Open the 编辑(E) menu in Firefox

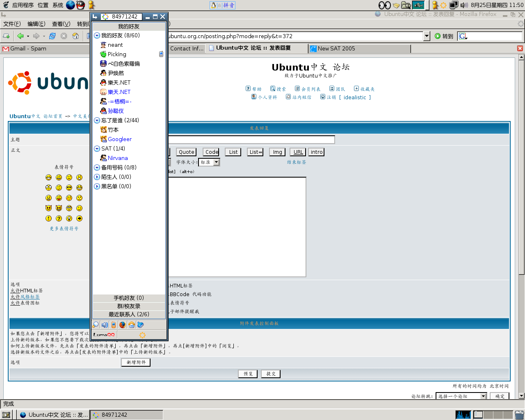[37, 24]
